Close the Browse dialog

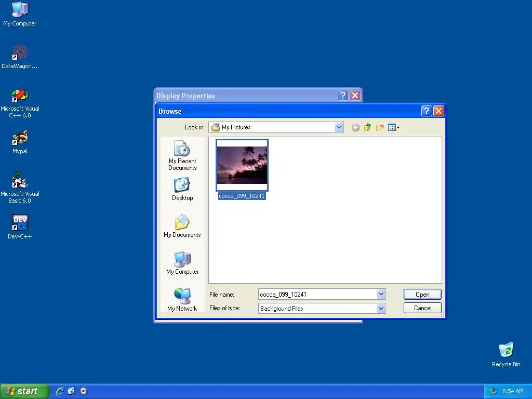(x=438, y=111)
